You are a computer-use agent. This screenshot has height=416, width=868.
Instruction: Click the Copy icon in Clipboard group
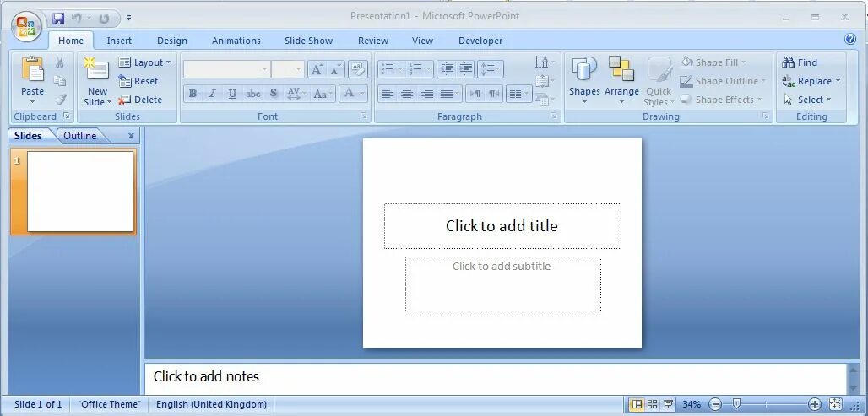click(x=60, y=81)
